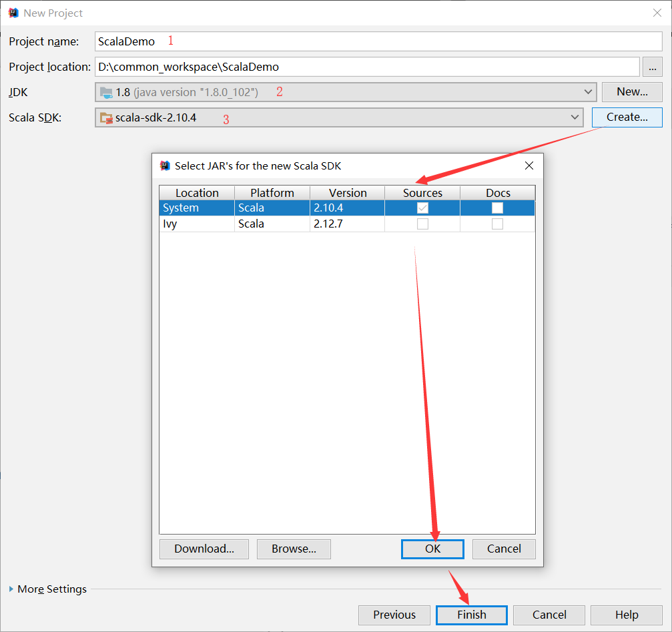Browse project location with ... button

(x=652, y=67)
